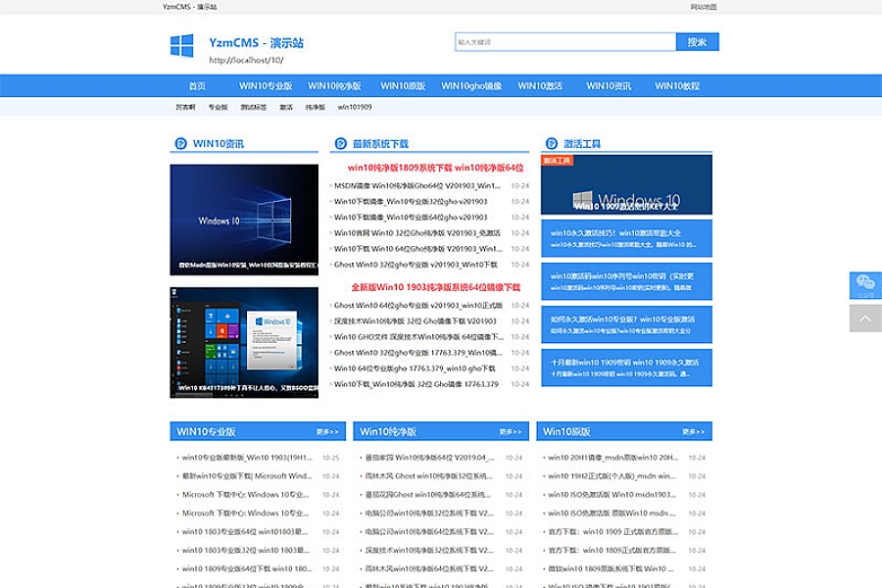The image size is (882, 588).
Task: Focus the keyword search input field
Action: (x=565, y=41)
